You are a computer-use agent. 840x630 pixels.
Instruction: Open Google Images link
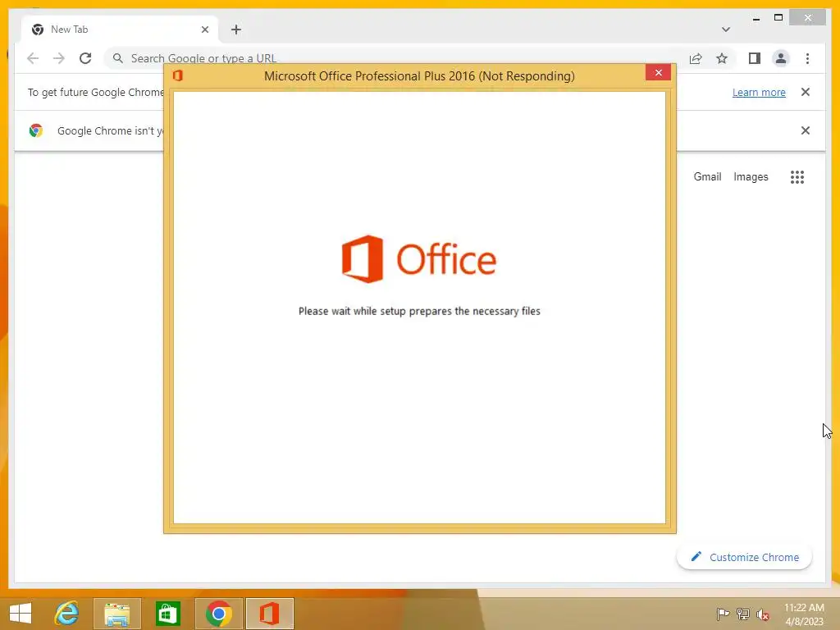click(751, 177)
